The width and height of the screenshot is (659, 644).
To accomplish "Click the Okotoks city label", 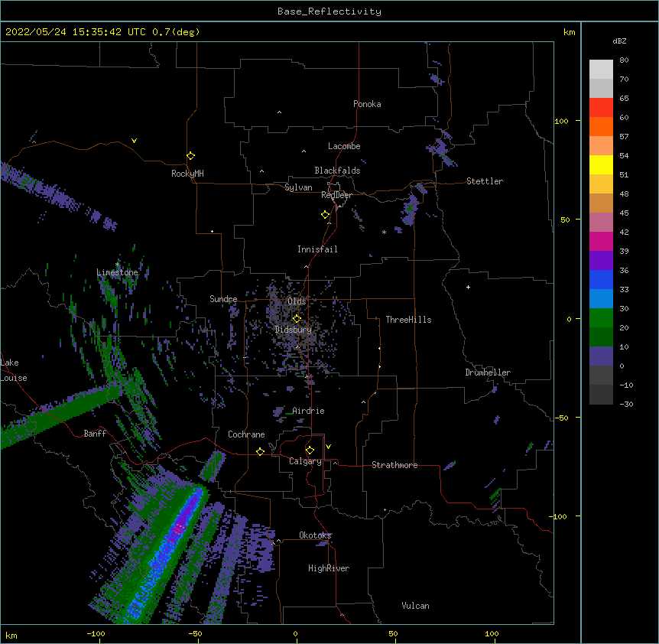I will pyautogui.click(x=315, y=535).
